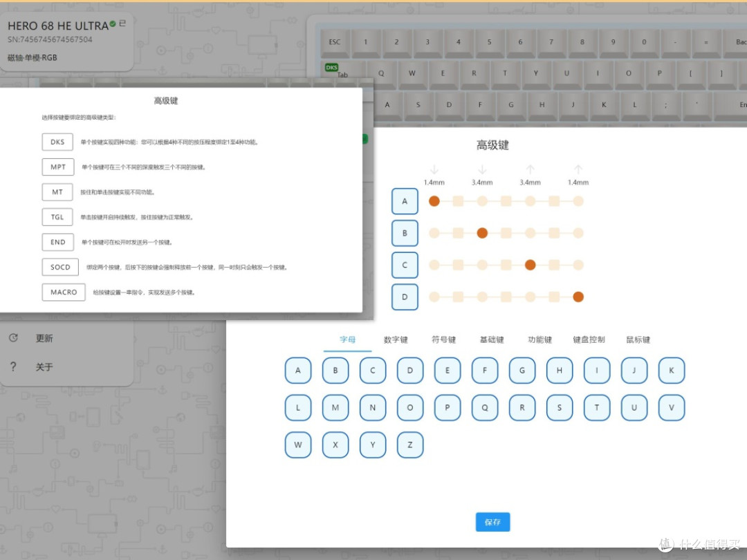Pick letter G key in the picker

pos(522,370)
